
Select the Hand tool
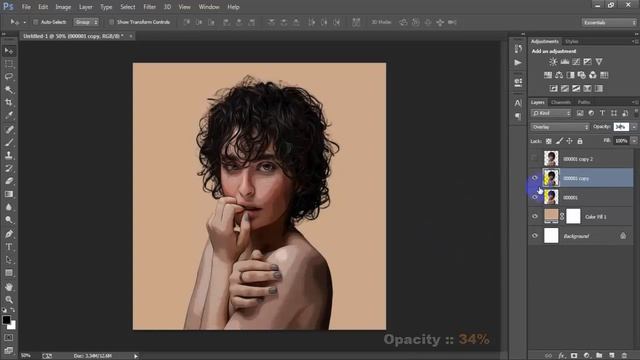tap(9, 287)
